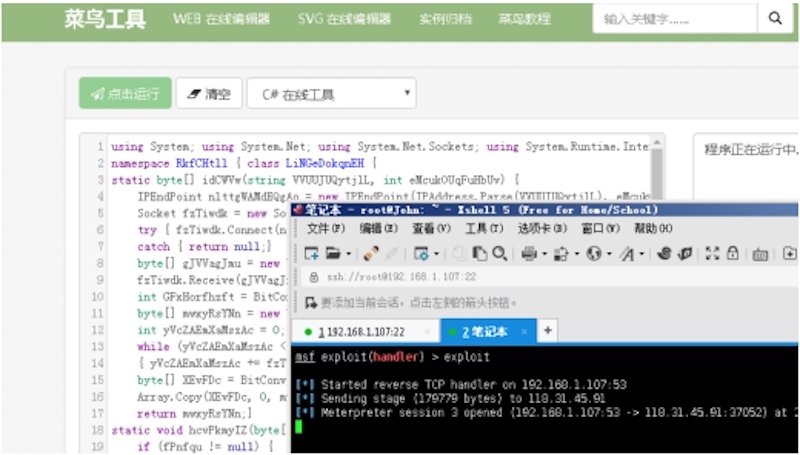Open the 实例归档 nav link
The image size is (800, 455).
click(445, 19)
